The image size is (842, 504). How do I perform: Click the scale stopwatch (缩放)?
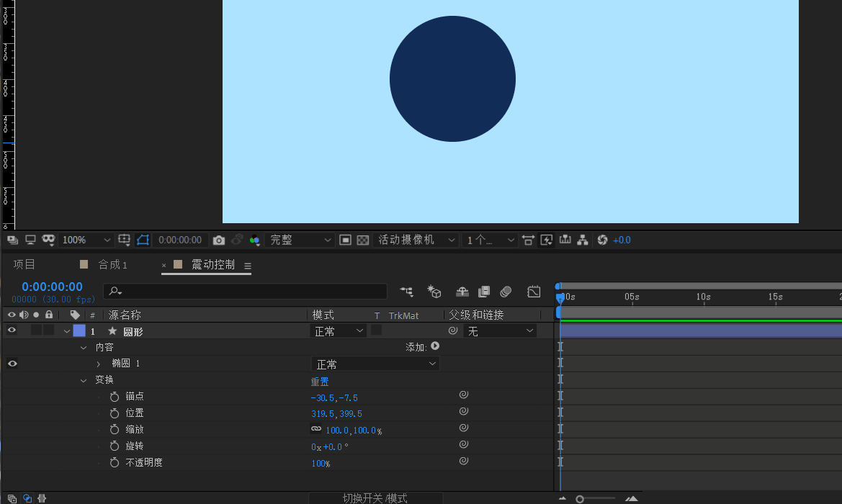pos(115,429)
